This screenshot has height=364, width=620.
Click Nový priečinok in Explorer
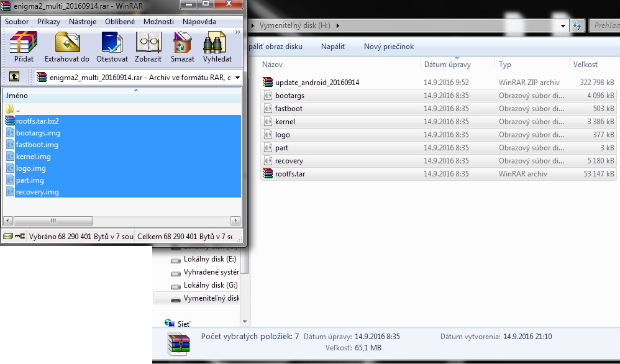(x=389, y=47)
